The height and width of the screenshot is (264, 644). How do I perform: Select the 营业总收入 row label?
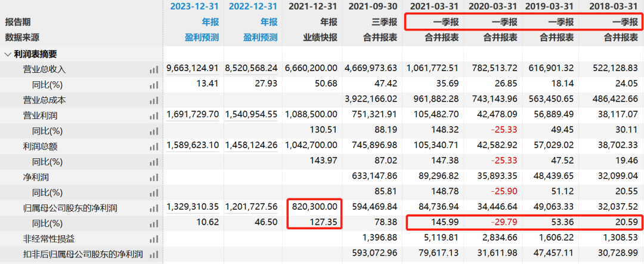(44, 70)
